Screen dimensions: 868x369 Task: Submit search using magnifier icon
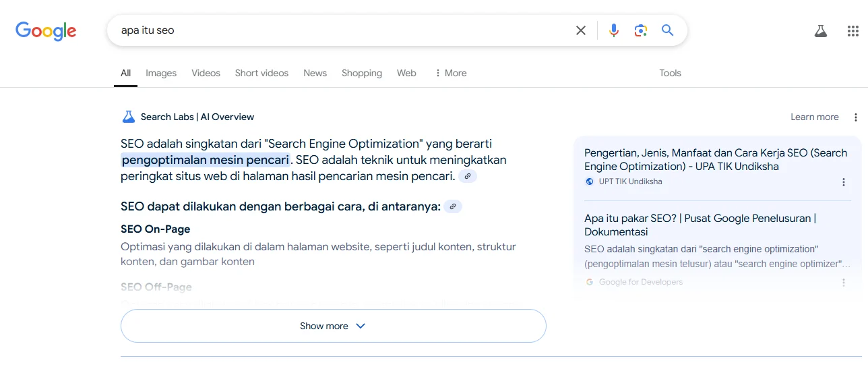pyautogui.click(x=667, y=30)
